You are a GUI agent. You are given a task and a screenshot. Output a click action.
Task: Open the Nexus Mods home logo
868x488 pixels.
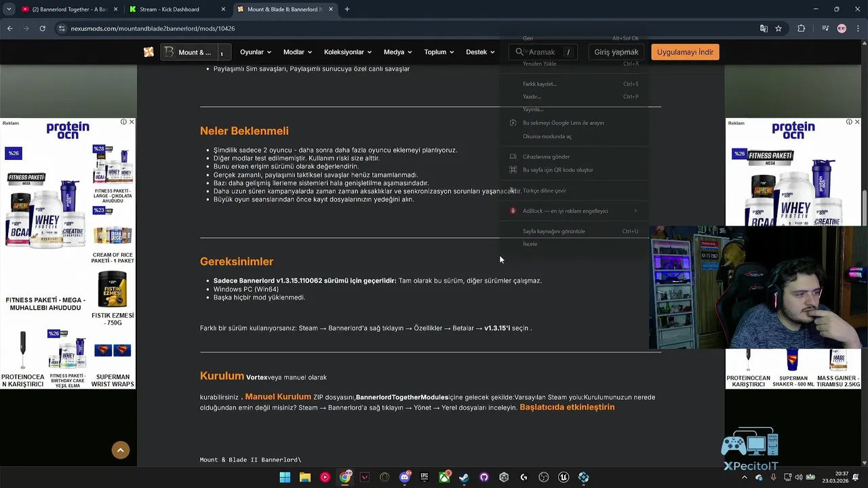pos(149,52)
